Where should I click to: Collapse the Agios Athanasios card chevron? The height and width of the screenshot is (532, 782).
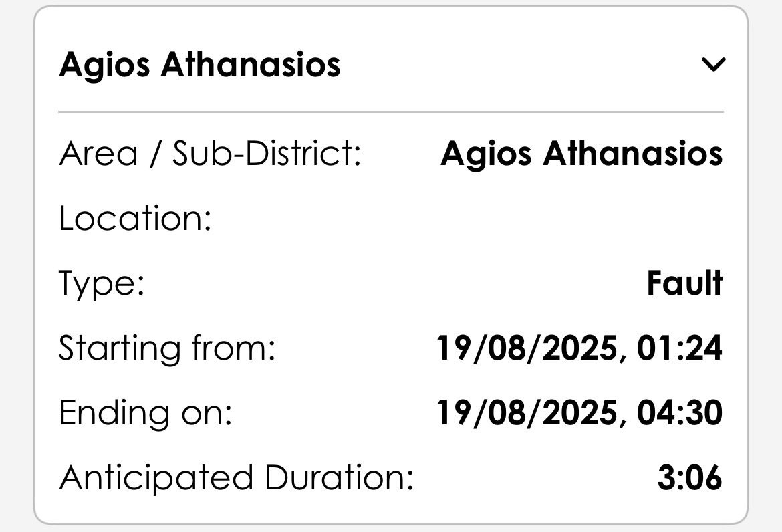(713, 65)
